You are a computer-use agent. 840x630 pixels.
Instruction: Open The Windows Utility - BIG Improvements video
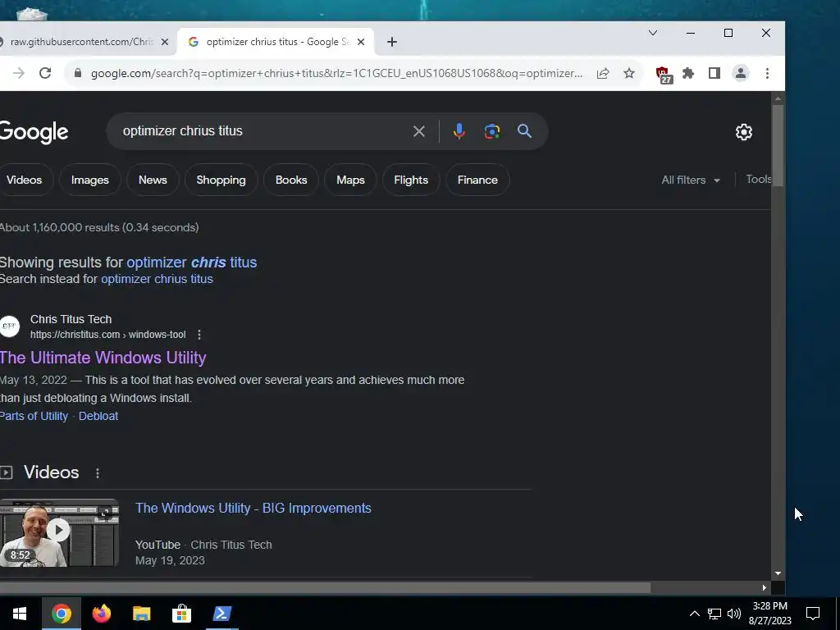tap(253, 509)
